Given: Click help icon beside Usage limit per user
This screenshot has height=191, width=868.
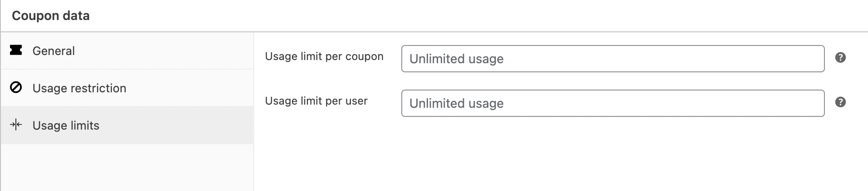Looking at the screenshot, I should click(x=840, y=102).
